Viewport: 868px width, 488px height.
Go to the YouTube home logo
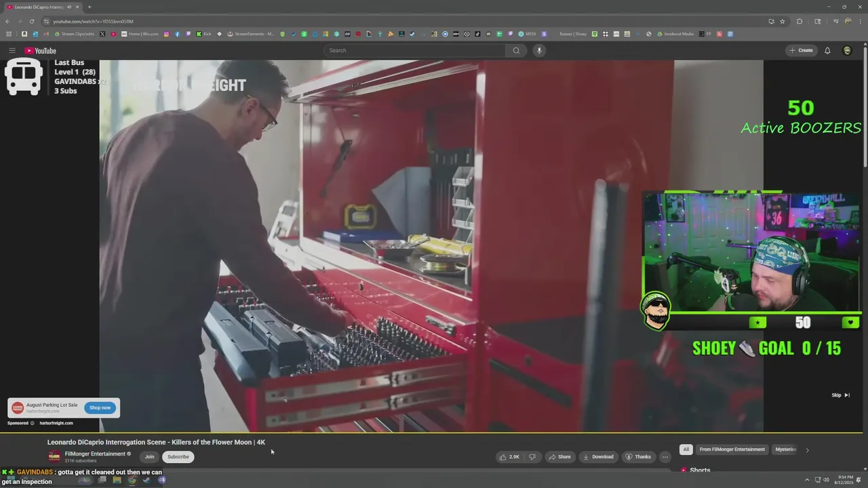(40, 51)
